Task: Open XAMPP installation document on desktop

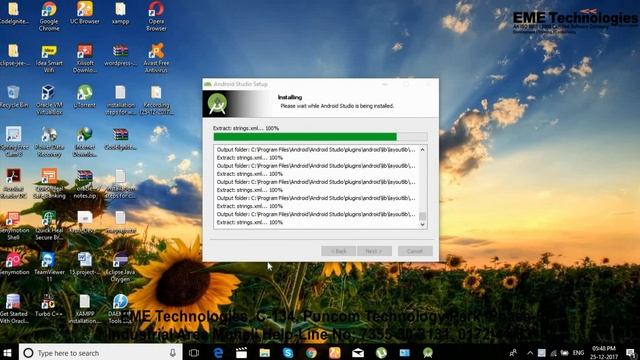Action: (84, 309)
